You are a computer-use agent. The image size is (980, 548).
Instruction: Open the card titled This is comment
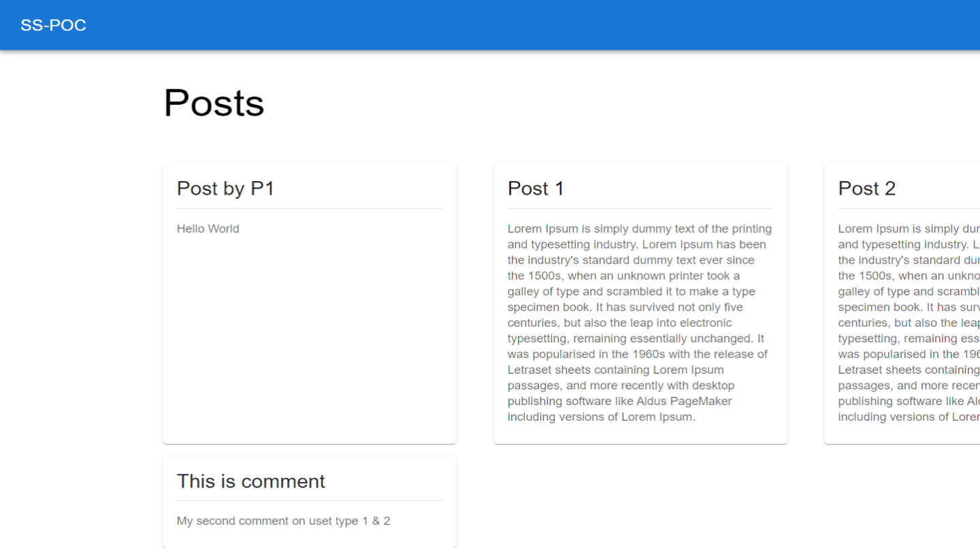tap(251, 481)
